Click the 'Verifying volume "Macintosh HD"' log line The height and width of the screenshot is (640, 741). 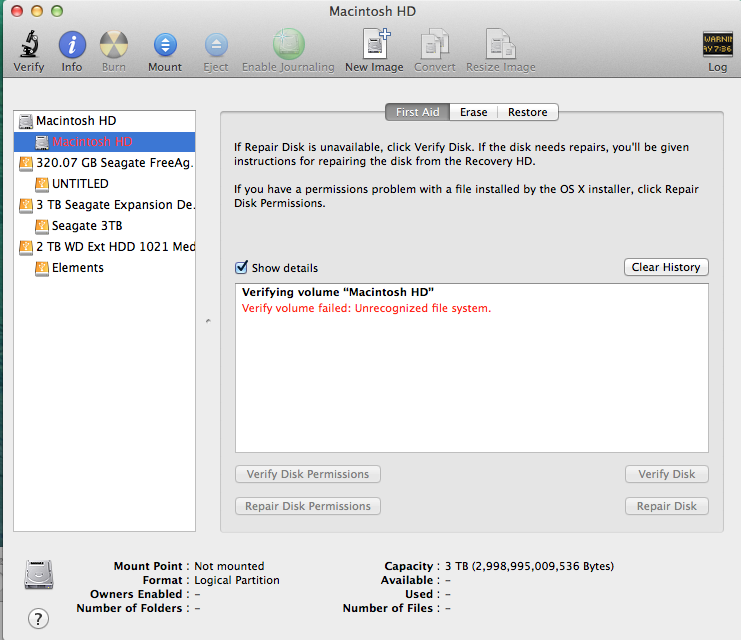click(x=338, y=292)
